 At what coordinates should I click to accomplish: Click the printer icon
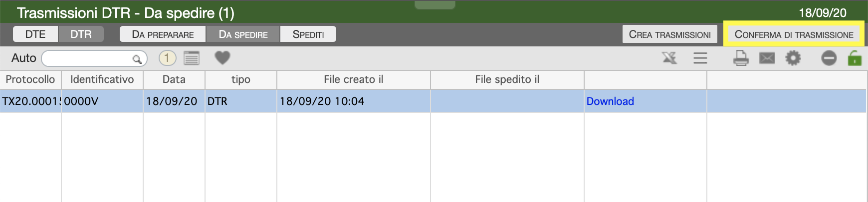(741, 58)
